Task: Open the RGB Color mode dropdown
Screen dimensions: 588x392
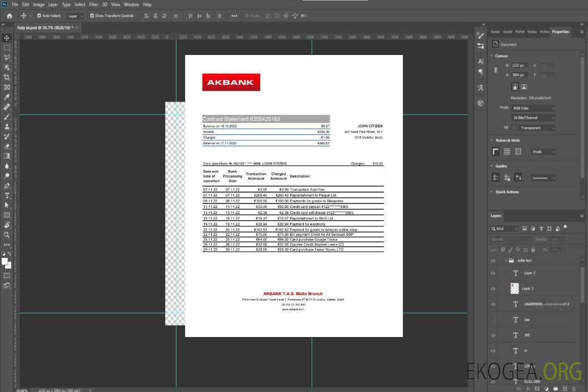Action: pyautogui.click(x=533, y=108)
